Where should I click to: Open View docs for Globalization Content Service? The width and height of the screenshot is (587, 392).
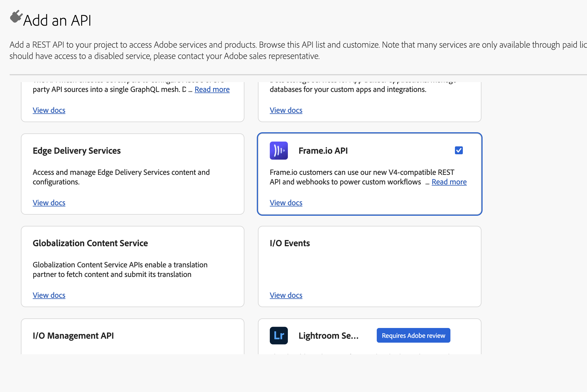click(49, 295)
